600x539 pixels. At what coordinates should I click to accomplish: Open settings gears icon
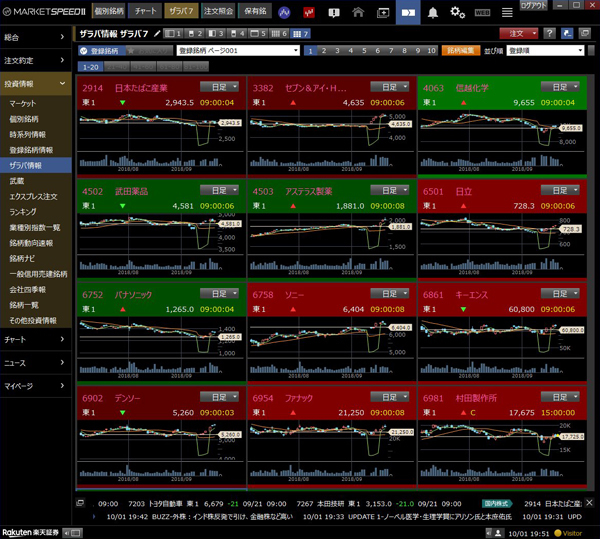pos(457,13)
